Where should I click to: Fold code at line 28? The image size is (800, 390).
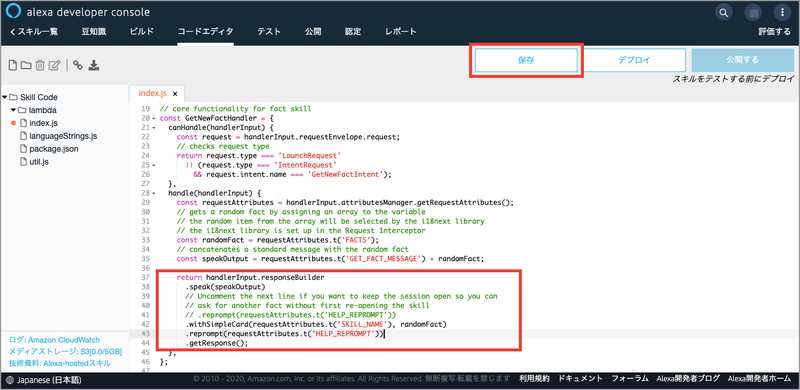(154, 193)
